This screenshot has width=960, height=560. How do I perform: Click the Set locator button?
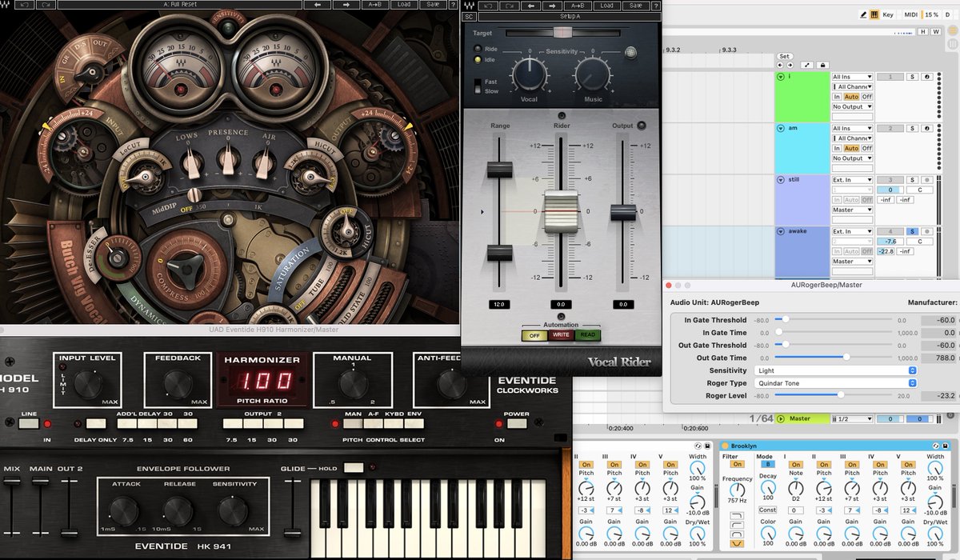tap(785, 56)
